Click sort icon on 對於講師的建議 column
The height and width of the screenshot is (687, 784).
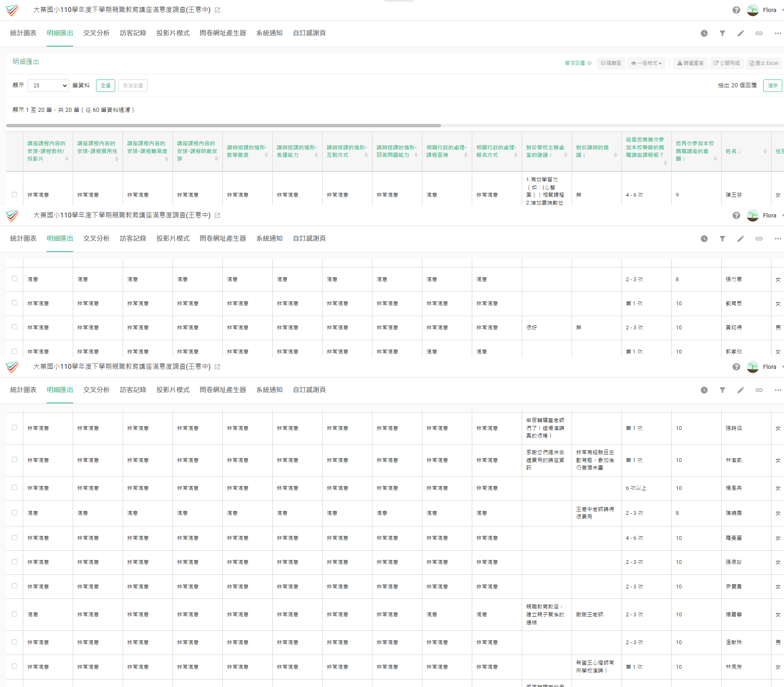pyautogui.click(x=615, y=155)
